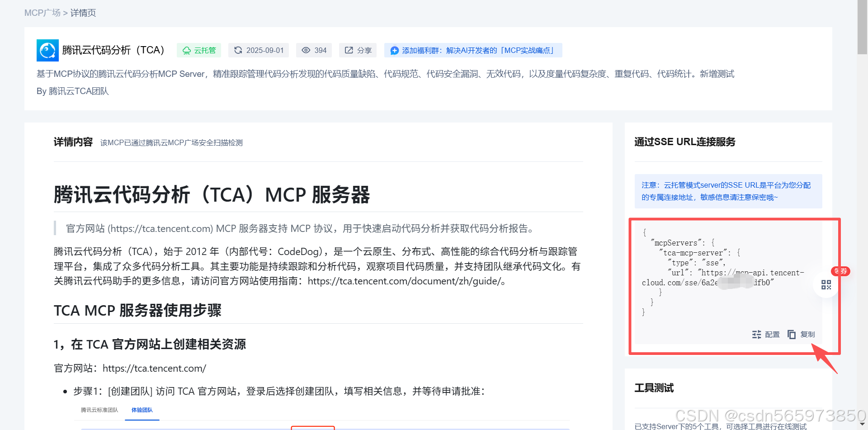Click the By 腾讯云TCA团队 author text
This screenshot has height=430, width=868.
(x=73, y=91)
